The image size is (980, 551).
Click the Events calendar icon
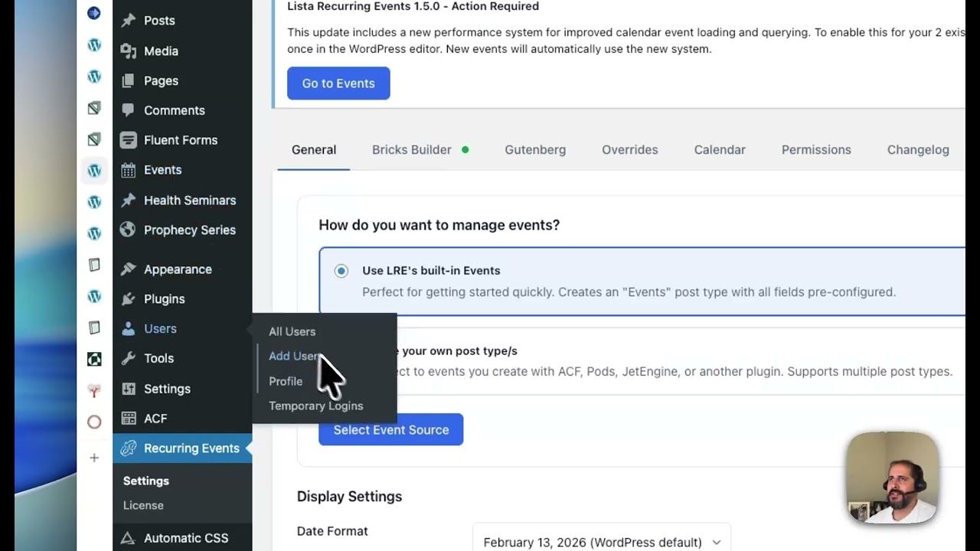[129, 170]
